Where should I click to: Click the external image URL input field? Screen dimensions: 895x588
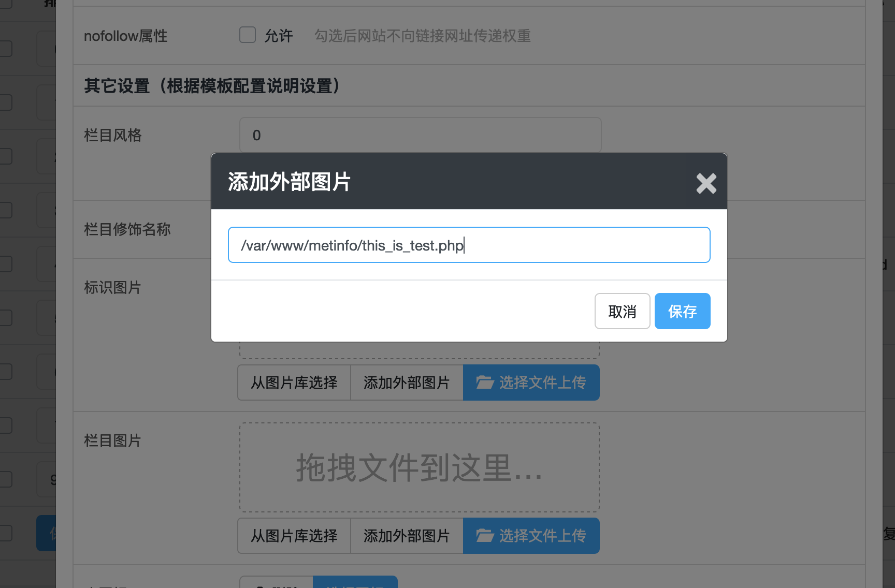469,245
